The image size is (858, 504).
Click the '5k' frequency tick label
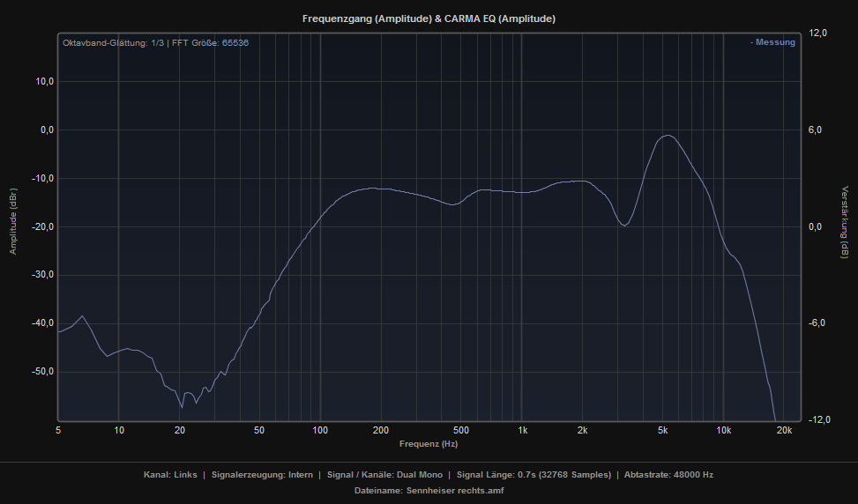[x=662, y=430]
